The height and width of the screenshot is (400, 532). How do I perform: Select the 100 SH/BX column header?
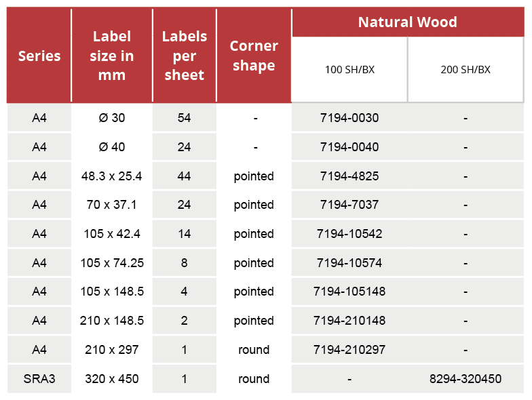349,69
